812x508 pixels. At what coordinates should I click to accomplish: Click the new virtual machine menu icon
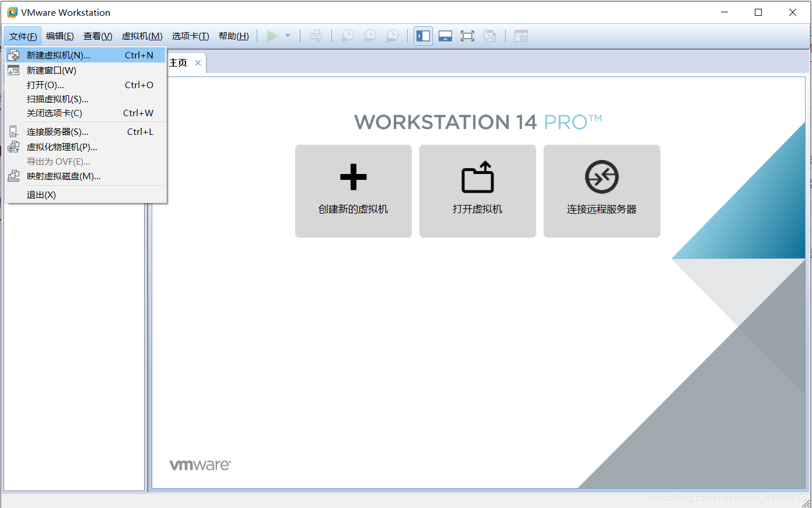(x=13, y=55)
